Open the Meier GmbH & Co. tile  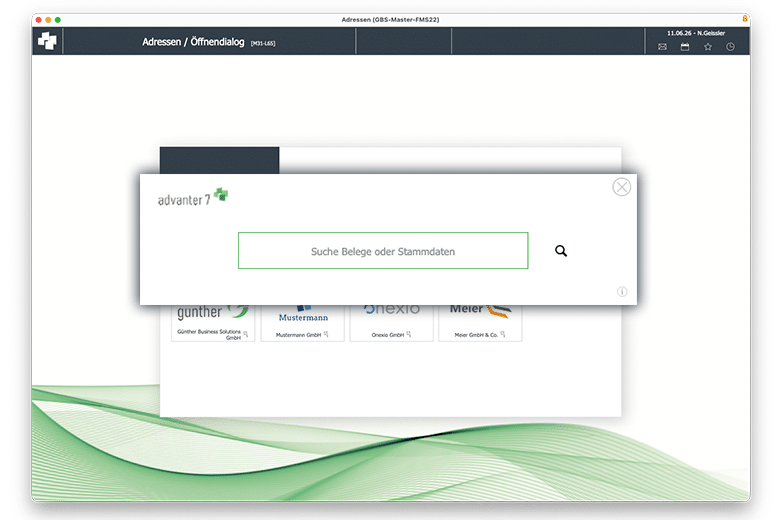point(480,323)
